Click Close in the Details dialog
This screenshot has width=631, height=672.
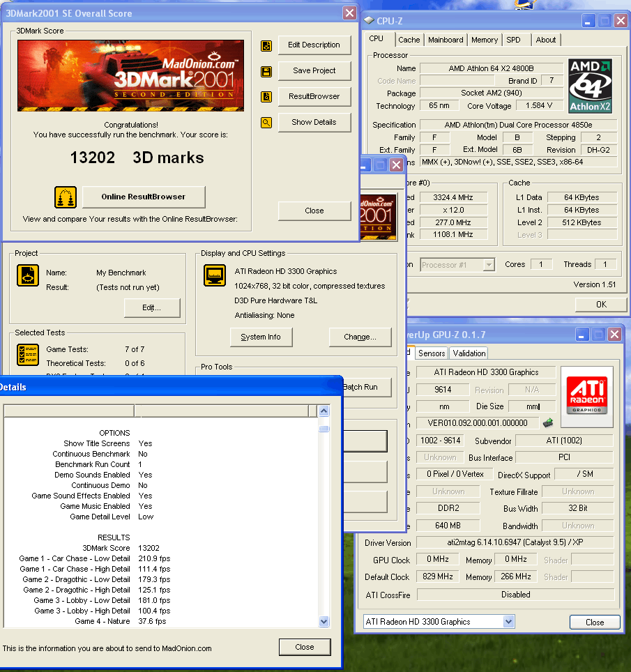[305, 647]
